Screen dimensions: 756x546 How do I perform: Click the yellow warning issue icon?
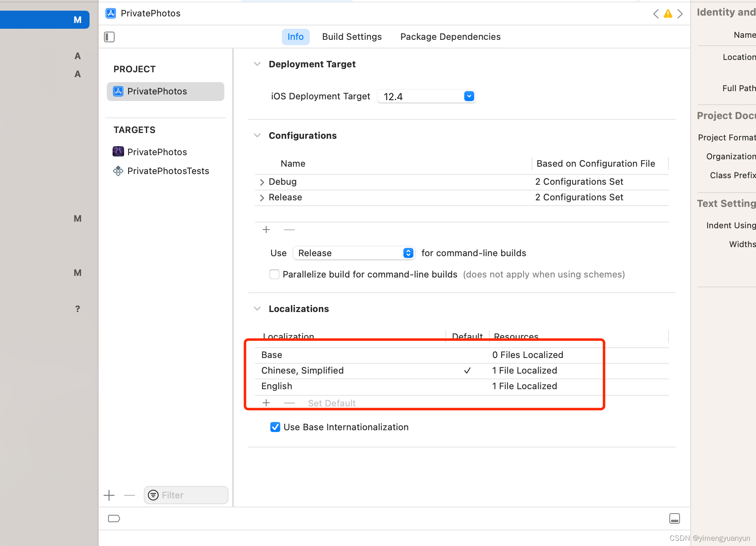668,14
